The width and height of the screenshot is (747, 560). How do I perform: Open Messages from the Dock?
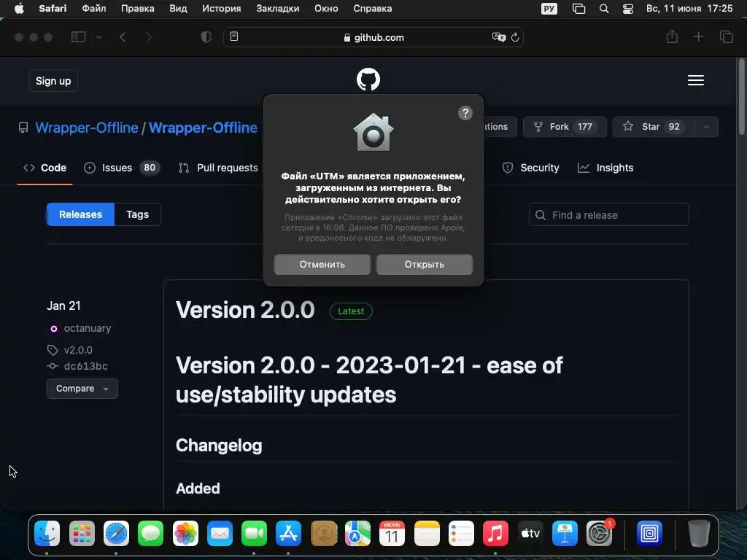point(150,533)
